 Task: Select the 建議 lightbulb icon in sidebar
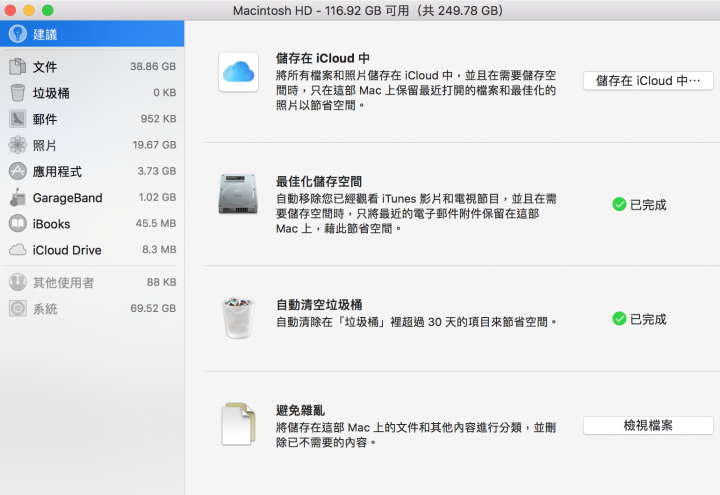click(x=17, y=34)
